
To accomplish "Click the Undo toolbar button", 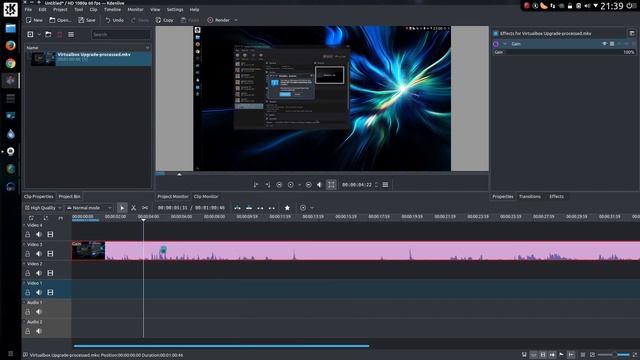I will (114, 20).
